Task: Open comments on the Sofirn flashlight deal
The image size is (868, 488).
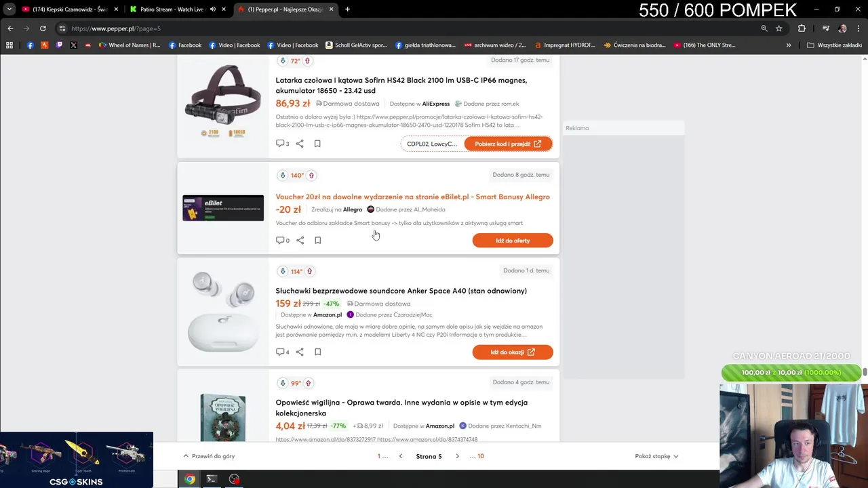Action: point(282,144)
